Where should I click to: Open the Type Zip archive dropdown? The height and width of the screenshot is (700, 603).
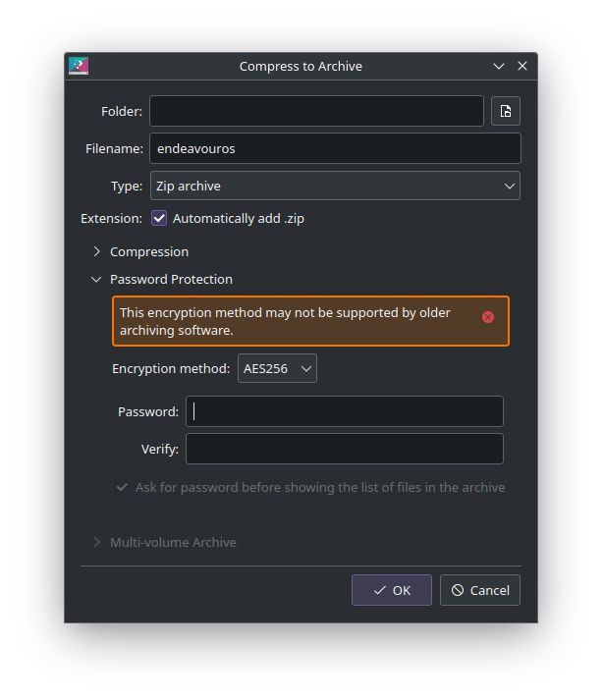[335, 186]
